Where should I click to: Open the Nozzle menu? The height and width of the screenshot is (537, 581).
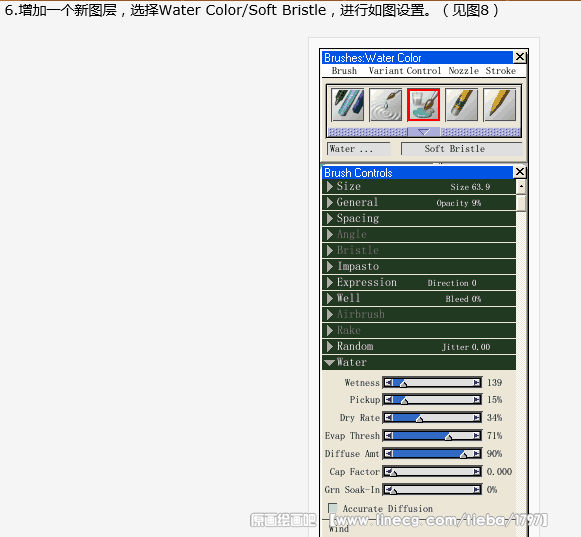tap(464, 71)
